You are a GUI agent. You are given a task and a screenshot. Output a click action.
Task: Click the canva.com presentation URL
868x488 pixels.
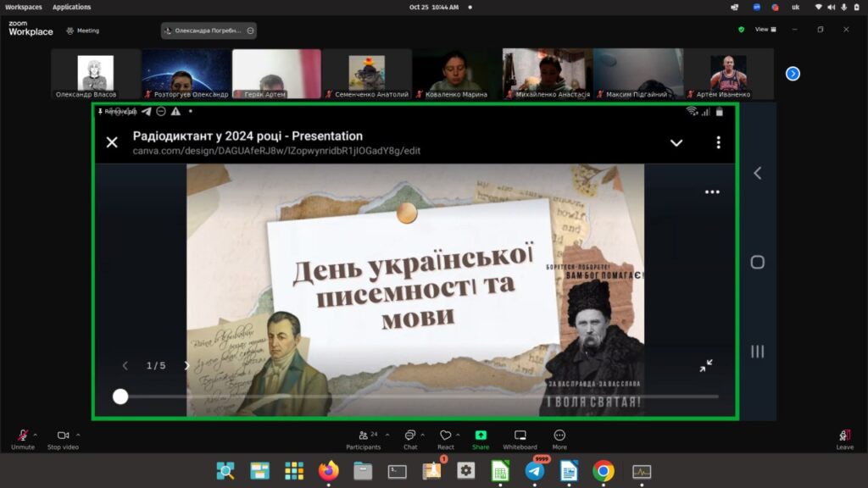pyautogui.click(x=276, y=151)
